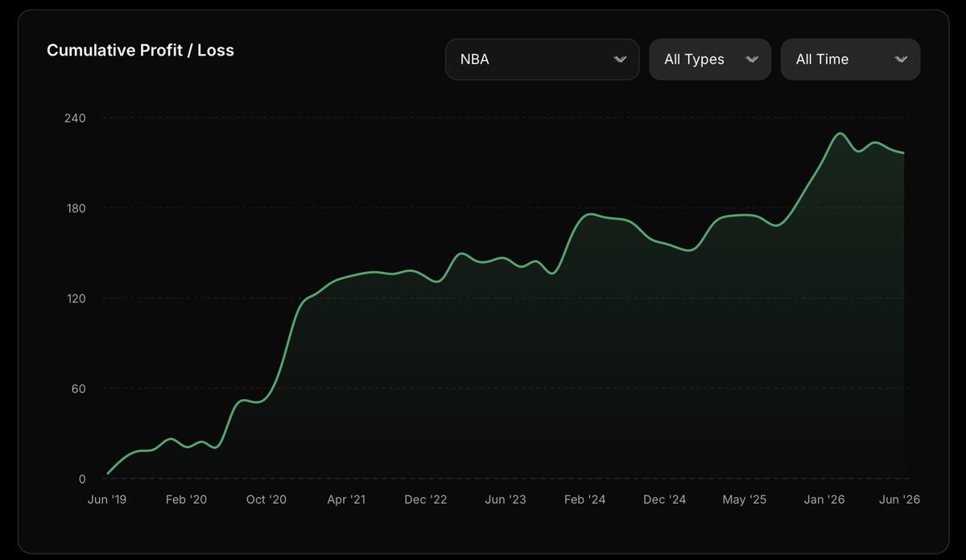This screenshot has height=560, width=966.
Task: Click the chart line's starting point at Jun '19
Action: (x=108, y=473)
